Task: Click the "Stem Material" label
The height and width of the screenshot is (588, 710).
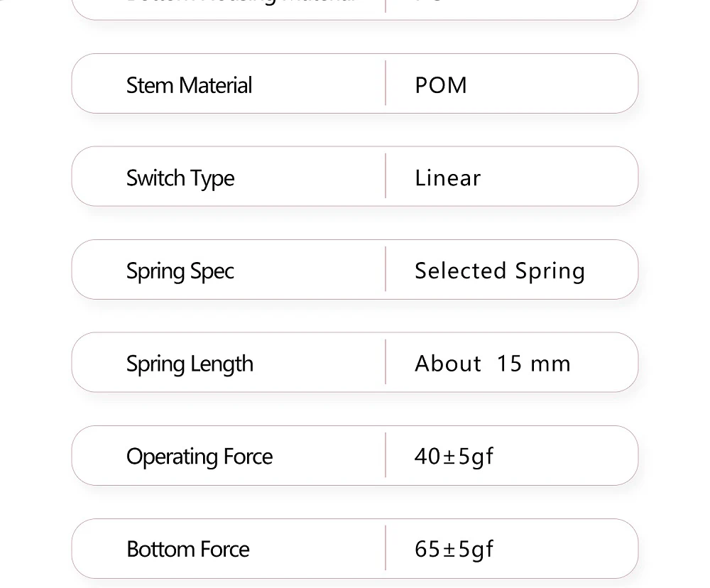Action: pos(189,85)
